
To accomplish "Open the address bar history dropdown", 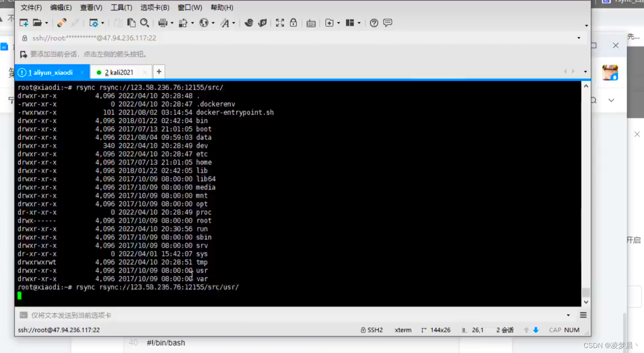I will pos(579,37).
